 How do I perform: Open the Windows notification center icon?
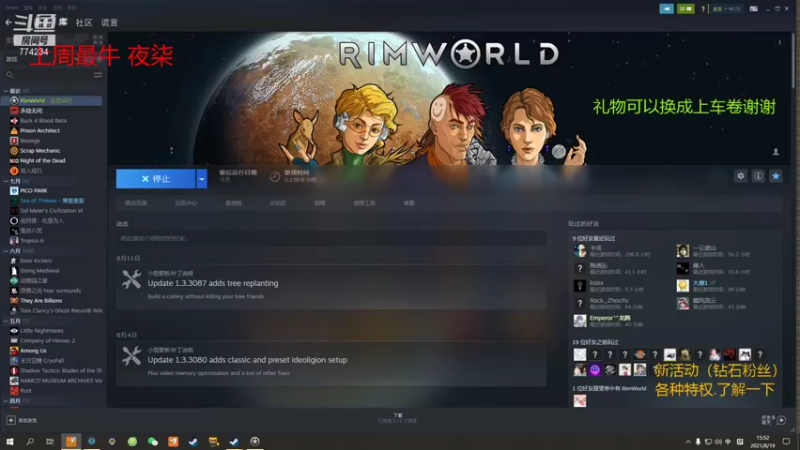tap(786, 441)
